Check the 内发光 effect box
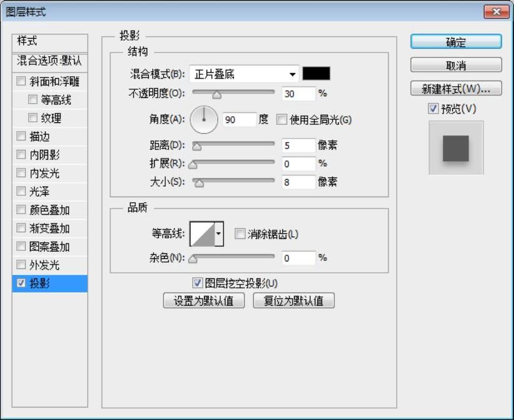This screenshot has height=420, width=514. 21,173
